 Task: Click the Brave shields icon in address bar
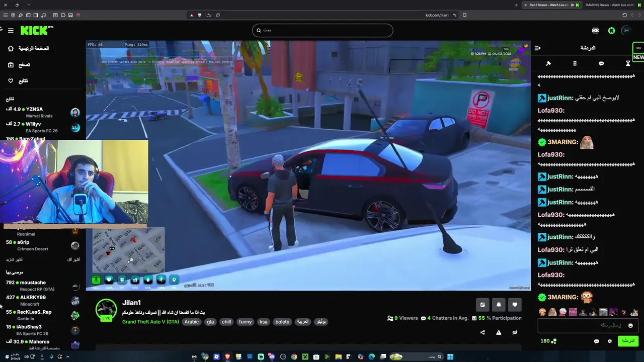199,15
